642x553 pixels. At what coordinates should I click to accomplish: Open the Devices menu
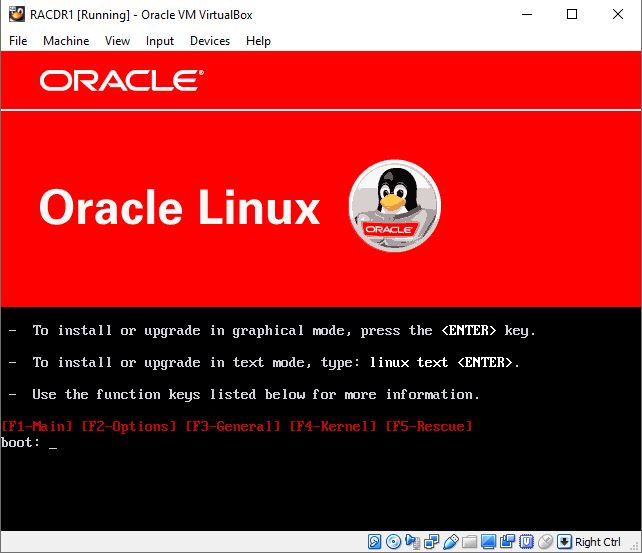pyautogui.click(x=210, y=41)
